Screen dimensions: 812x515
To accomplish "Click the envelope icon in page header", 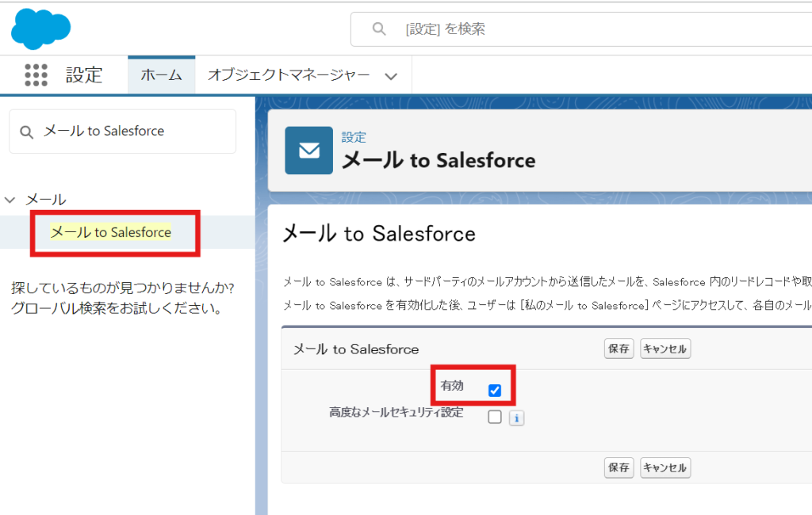I will (309, 150).
